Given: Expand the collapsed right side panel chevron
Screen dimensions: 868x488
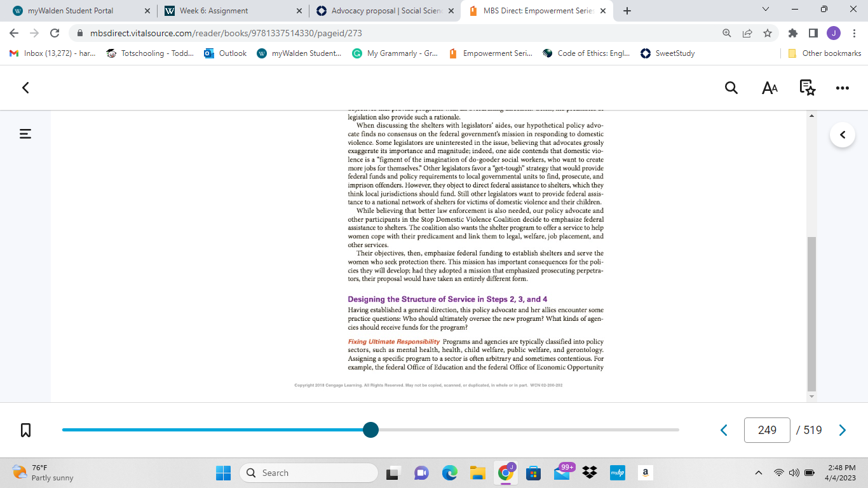Looking at the screenshot, I should [x=843, y=135].
